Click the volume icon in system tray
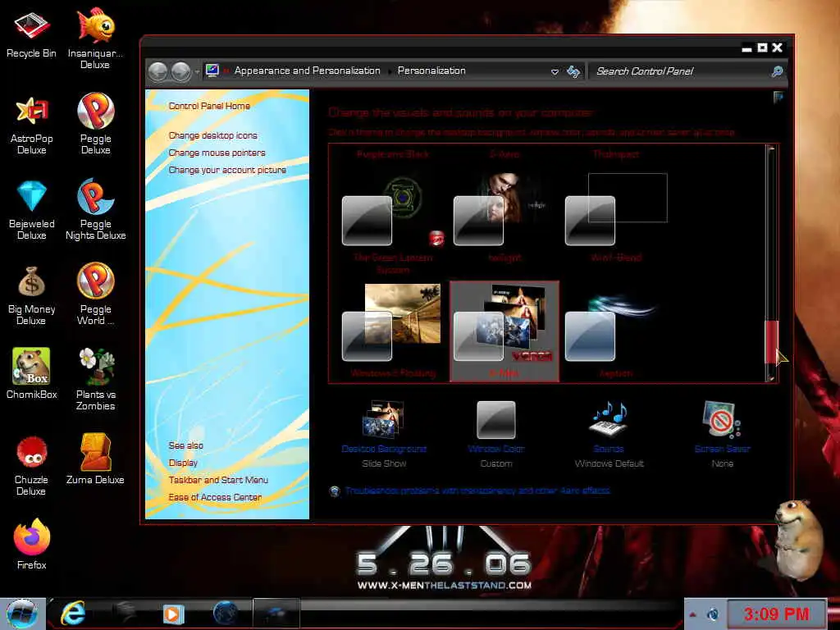840x630 pixels. coord(713,614)
